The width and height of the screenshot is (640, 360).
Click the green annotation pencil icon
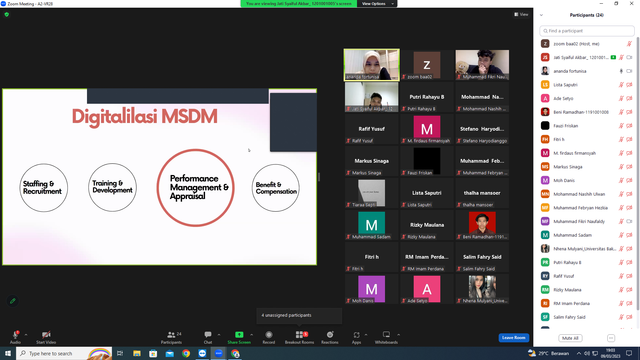click(x=13, y=301)
